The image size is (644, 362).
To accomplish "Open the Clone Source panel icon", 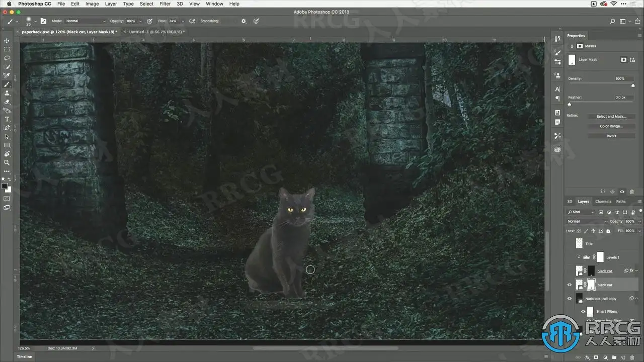I will pos(557,75).
